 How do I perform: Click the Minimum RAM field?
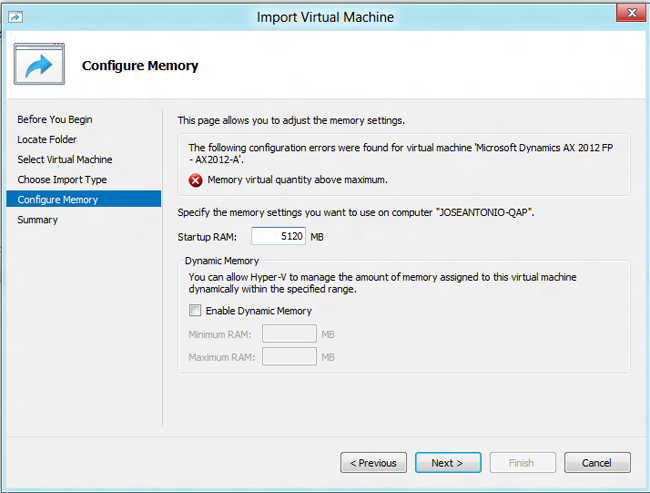pyautogui.click(x=289, y=334)
